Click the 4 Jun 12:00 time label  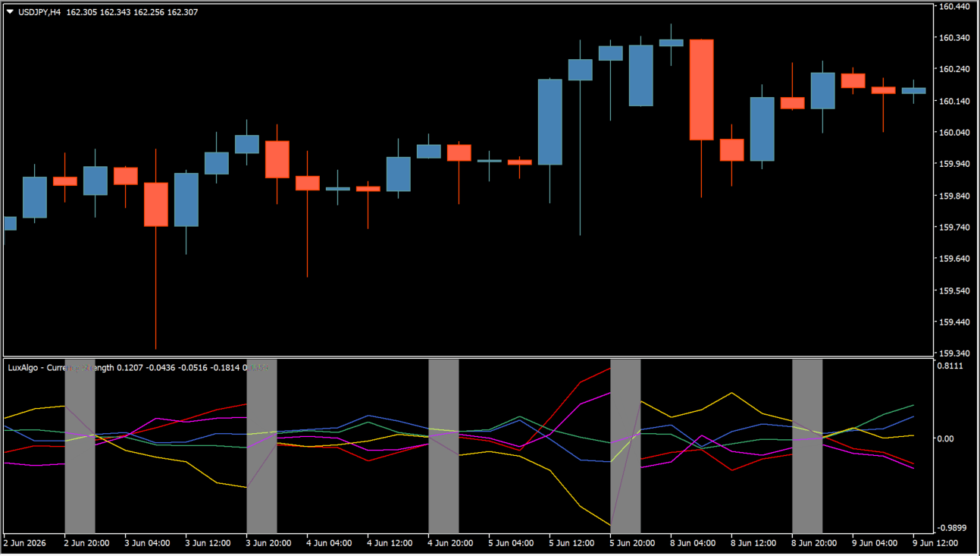tap(390, 543)
